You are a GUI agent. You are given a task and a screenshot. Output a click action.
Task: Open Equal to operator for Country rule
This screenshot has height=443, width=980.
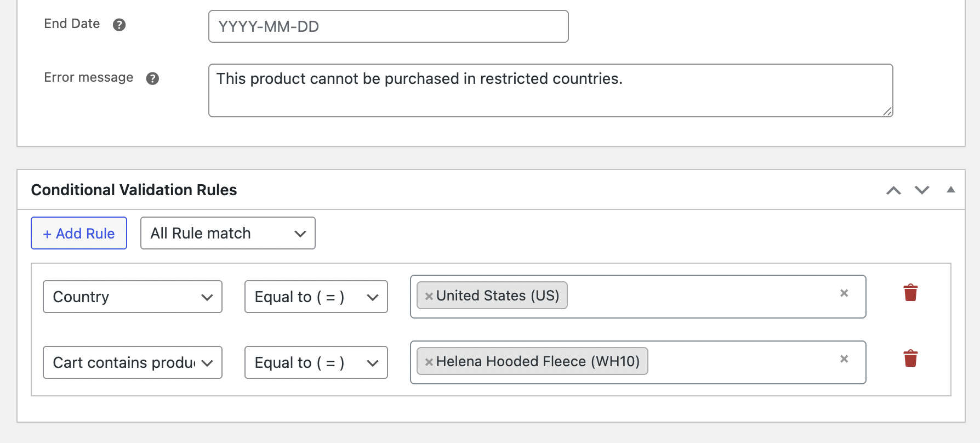pyautogui.click(x=316, y=297)
